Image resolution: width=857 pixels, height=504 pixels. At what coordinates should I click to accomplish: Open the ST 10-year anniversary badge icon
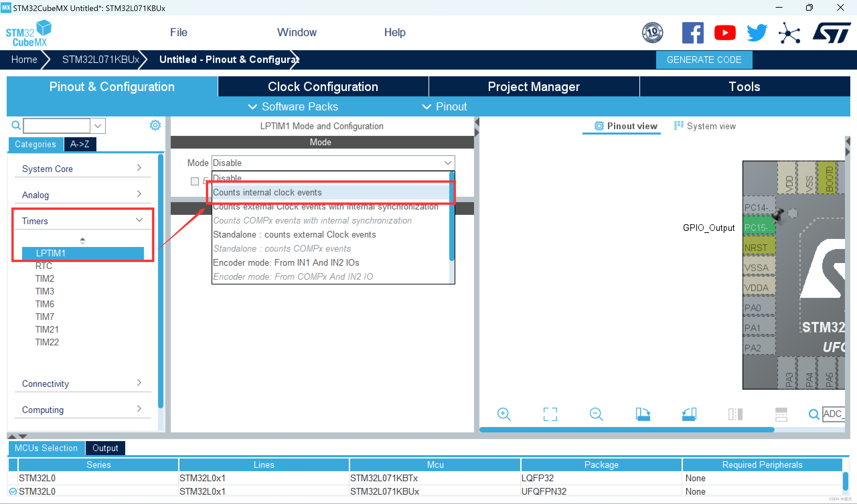coord(652,33)
